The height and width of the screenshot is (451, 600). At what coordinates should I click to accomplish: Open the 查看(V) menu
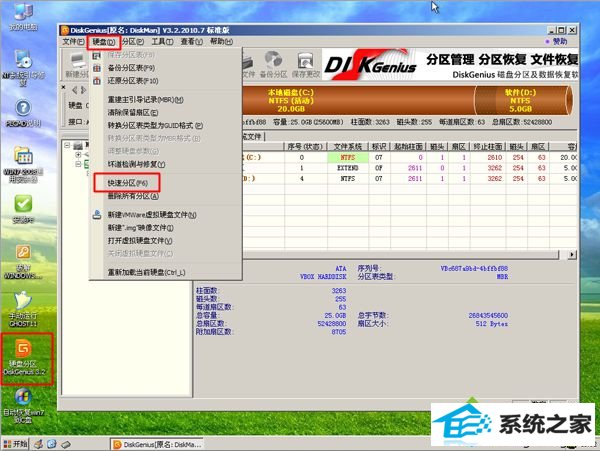192,42
